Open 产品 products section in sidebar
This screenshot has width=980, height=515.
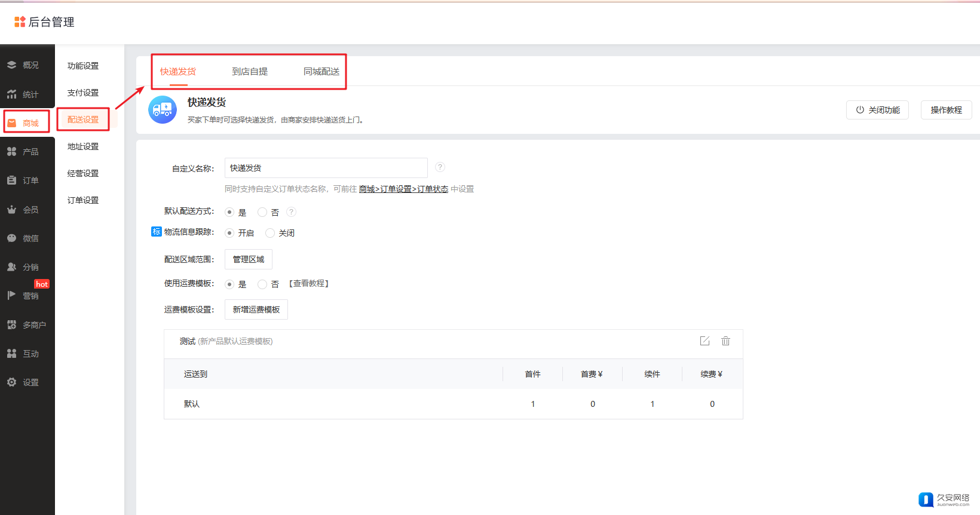tap(27, 152)
